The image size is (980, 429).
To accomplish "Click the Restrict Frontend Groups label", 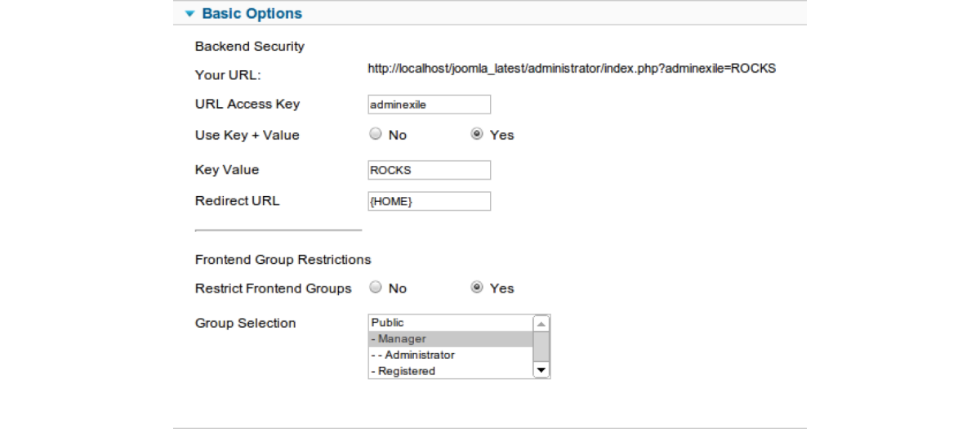I will tap(274, 288).
